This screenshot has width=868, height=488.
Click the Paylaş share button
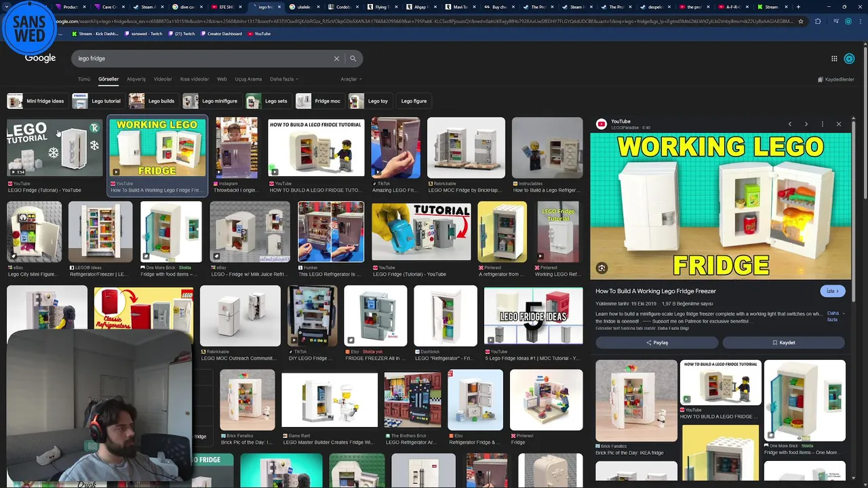pyautogui.click(x=656, y=342)
